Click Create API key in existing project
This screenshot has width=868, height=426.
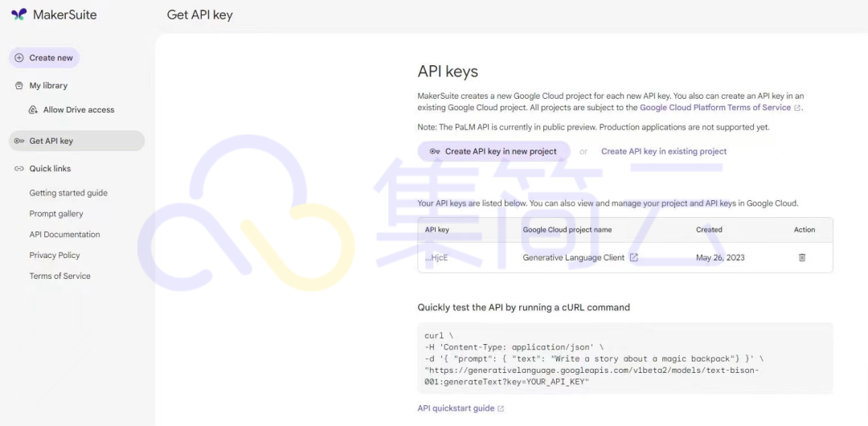(x=664, y=151)
